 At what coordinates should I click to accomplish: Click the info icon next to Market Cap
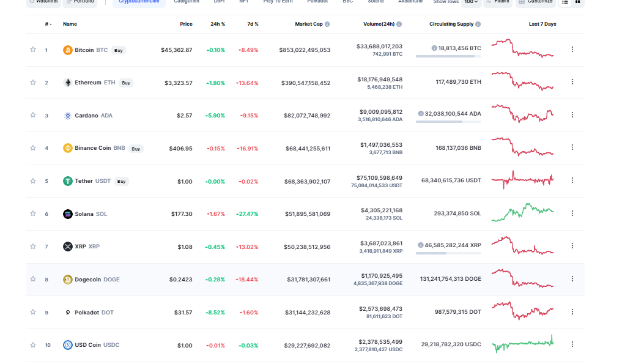click(327, 24)
